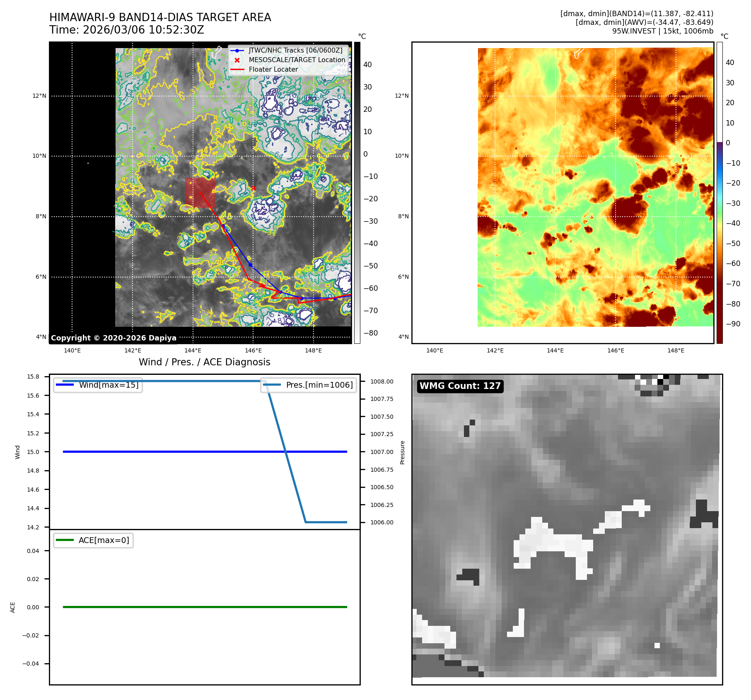The height and width of the screenshot is (700, 751).
Task: Click the image timestamp 2026/03/06 10:52:30Z
Action: pyautogui.click(x=143, y=30)
